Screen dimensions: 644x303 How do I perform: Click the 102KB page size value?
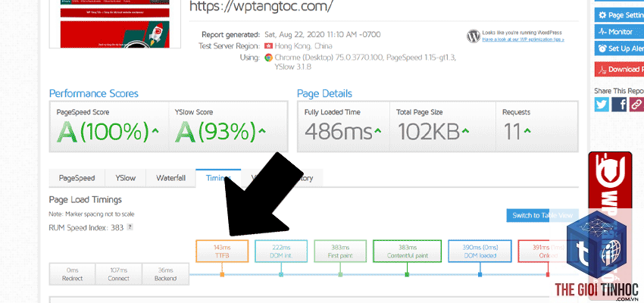coord(428,133)
